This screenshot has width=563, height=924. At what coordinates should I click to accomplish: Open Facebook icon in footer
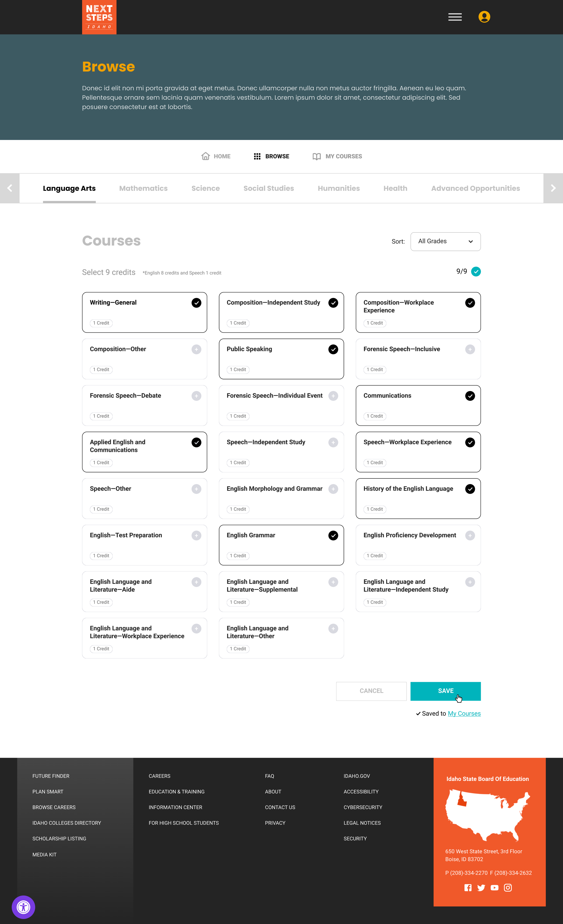[x=468, y=888]
